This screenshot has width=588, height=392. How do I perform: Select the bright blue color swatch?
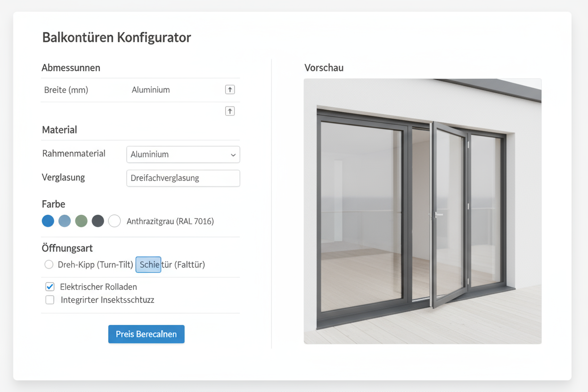click(x=48, y=220)
